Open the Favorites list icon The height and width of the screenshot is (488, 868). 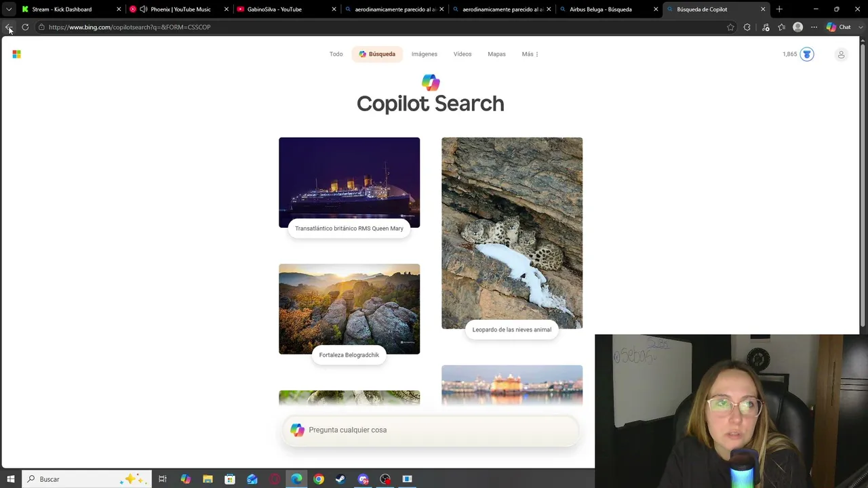[782, 27]
